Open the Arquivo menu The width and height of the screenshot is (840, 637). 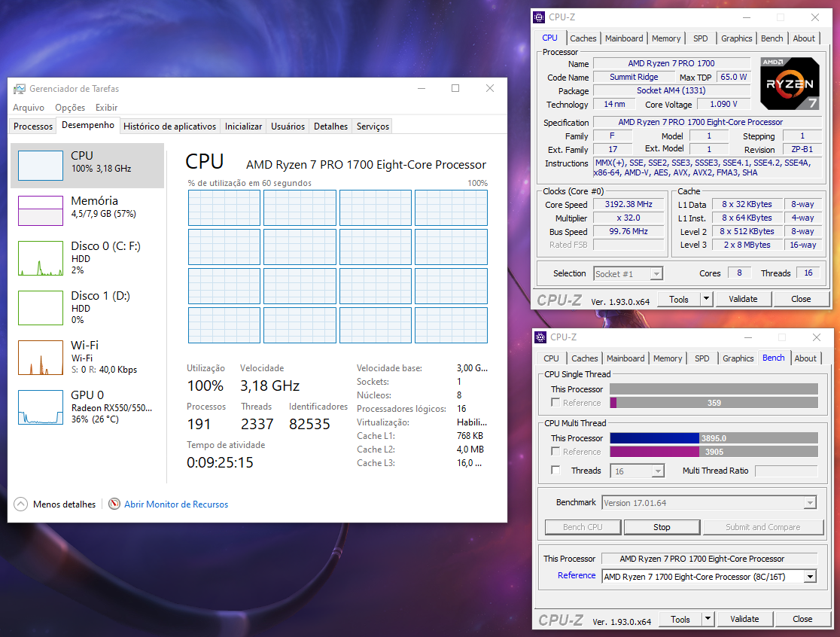[x=29, y=108]
